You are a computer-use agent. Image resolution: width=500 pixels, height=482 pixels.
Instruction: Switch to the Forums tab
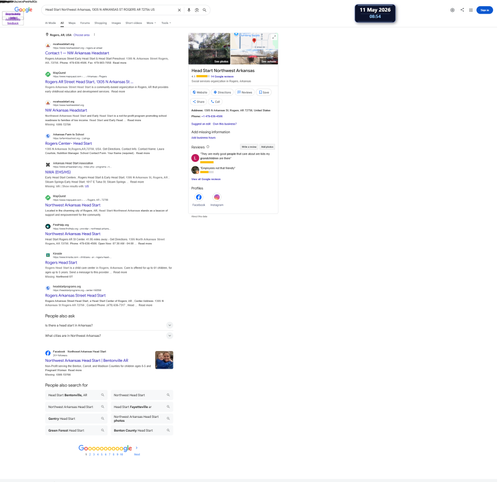point(85,23)
